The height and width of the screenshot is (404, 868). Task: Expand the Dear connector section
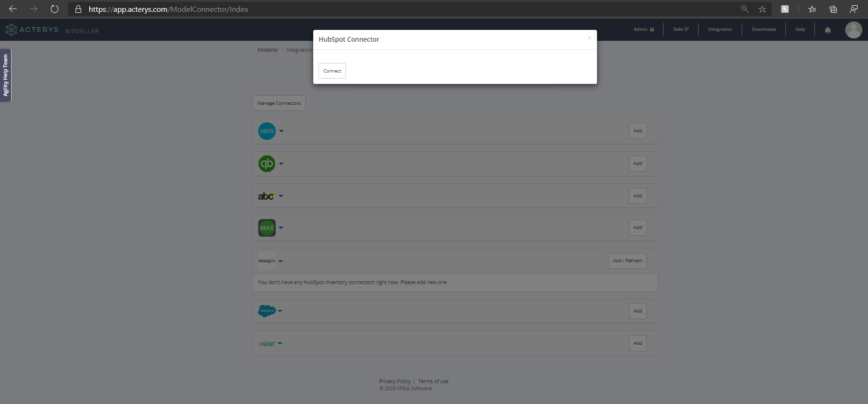(280, 343)
